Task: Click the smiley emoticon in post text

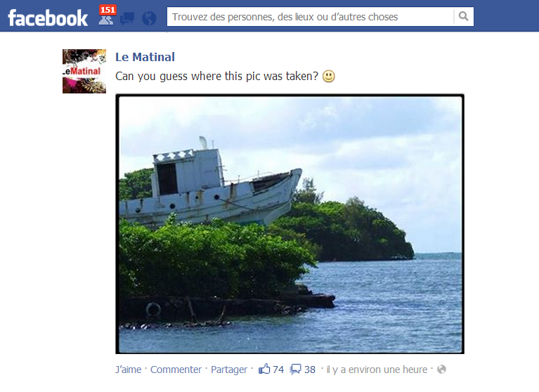Action: coord(329,76)
